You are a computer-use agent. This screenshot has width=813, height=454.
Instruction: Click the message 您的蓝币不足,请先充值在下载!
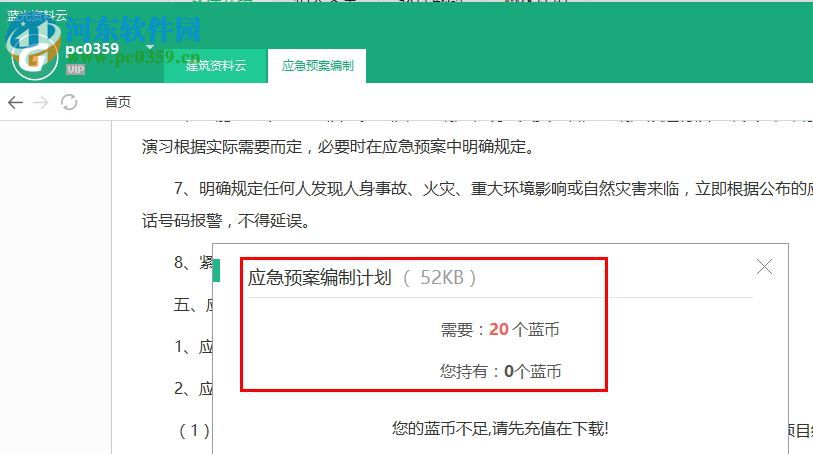(500, 428)
